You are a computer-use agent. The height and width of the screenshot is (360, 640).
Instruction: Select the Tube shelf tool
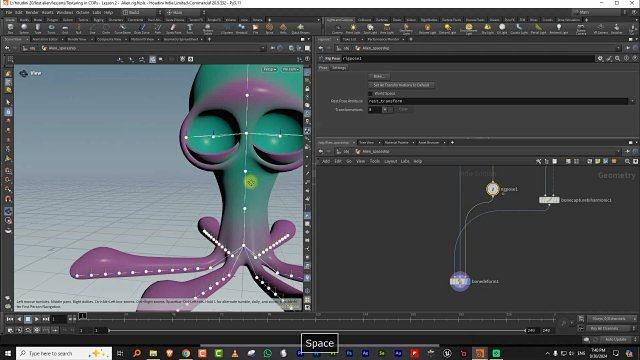pos(38,29)
